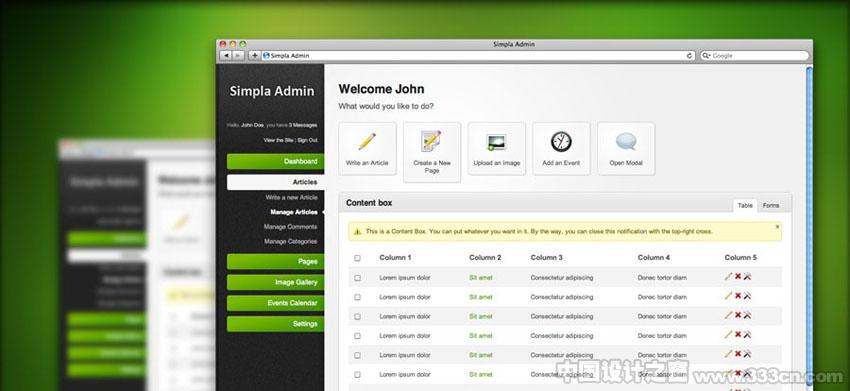Check the first table row's checkbox
This screenshot has height=391, width=850.
(357, 278)
